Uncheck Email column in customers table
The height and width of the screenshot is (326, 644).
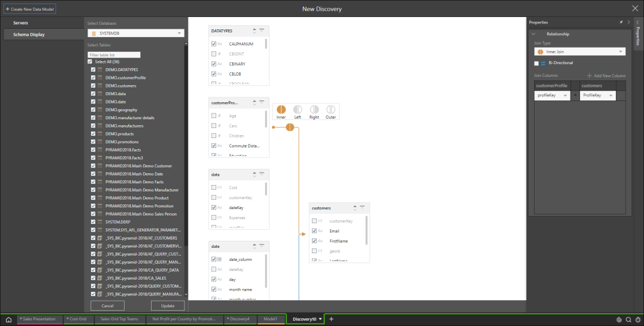tap(314, 231)
